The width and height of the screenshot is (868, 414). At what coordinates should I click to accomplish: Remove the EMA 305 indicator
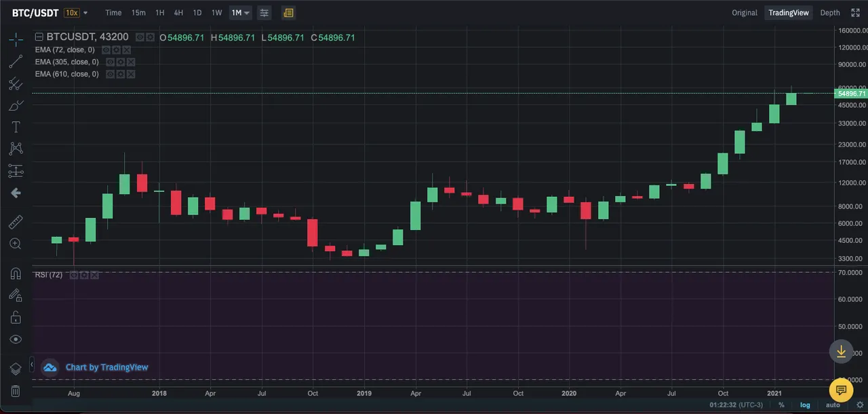pyautogui.click(x=131, y=62)
